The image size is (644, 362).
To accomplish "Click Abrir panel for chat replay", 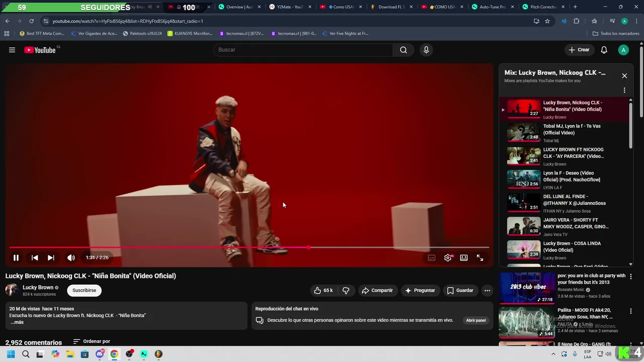I will tap(476, 320).
